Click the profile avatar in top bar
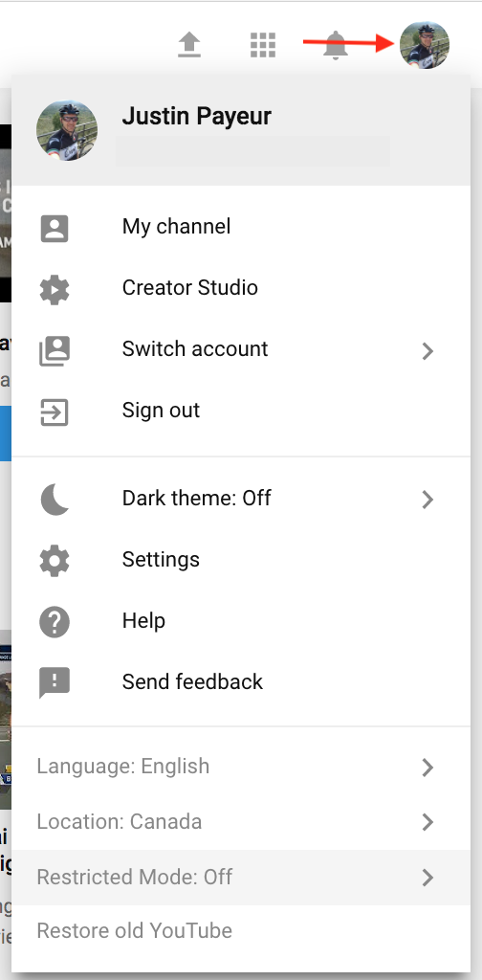482x980 pixels. point(425,45)
